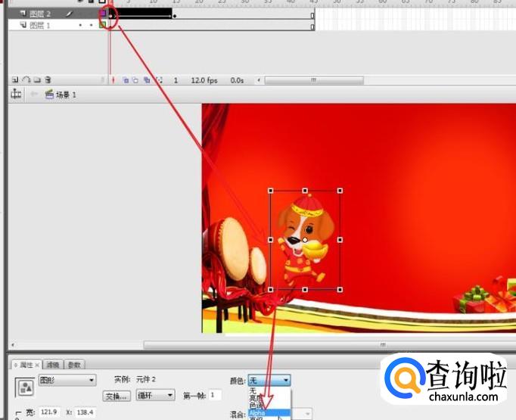Open the 属性 properties tab
The image size is (516, 420).
coord(26,365)
